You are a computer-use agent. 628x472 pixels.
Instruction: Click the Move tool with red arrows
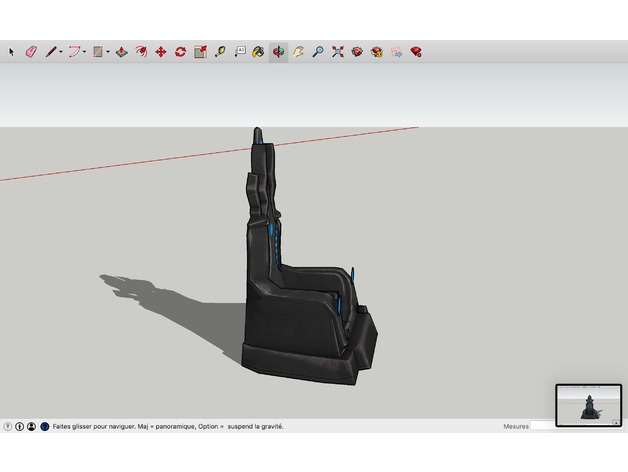160,51
